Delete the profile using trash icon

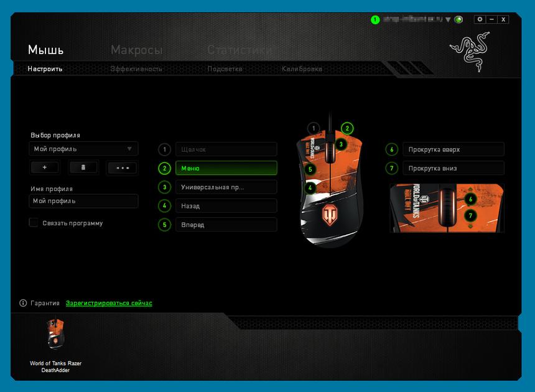[x=83, y=167]
